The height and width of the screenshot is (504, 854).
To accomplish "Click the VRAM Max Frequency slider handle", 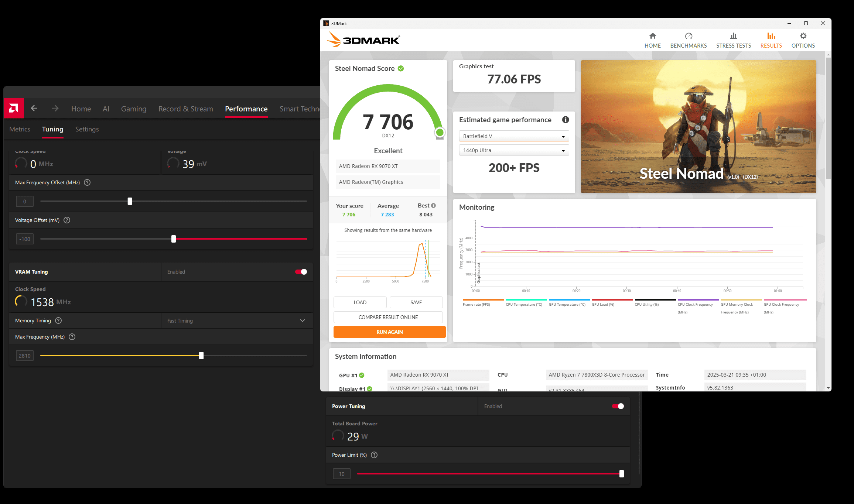I will coord(201,356).
